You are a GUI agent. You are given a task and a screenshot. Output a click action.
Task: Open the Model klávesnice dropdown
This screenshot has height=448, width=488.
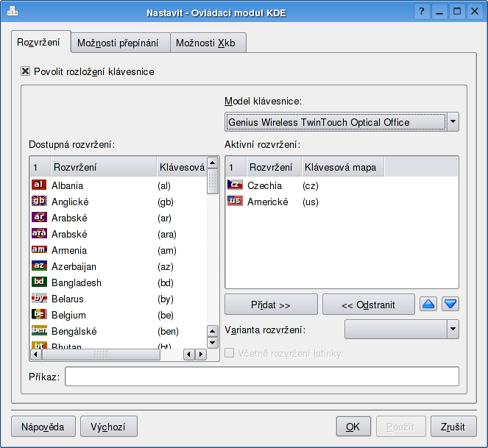(x=453, y=121)
